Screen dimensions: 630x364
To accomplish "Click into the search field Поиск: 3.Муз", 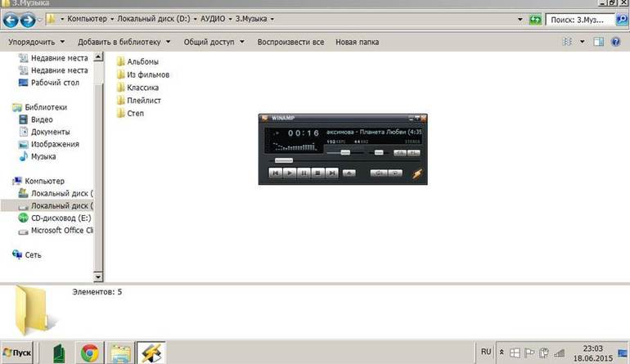I will (x=580, y=20).
